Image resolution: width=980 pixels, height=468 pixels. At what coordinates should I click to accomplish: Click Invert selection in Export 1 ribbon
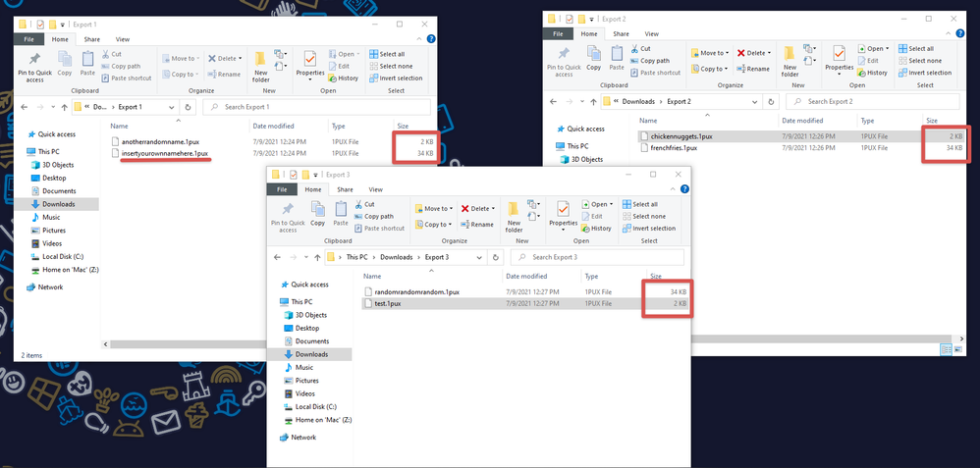point(396,78)
